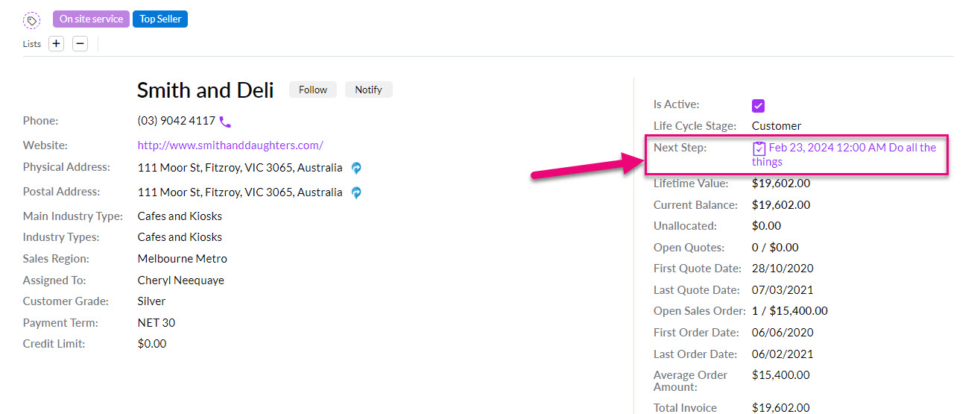Click assigned user Cheryl Neequaye
This screenshot has width=980, height=414.
tap(181, 280)
